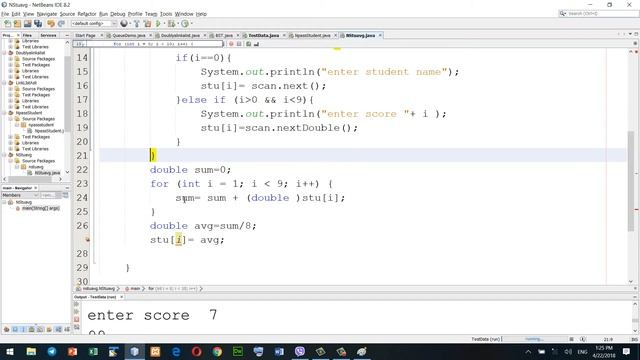Screen dimensions: 640x360
Task: Click the Profile Project toolbar icon
Action: point(185,24)
